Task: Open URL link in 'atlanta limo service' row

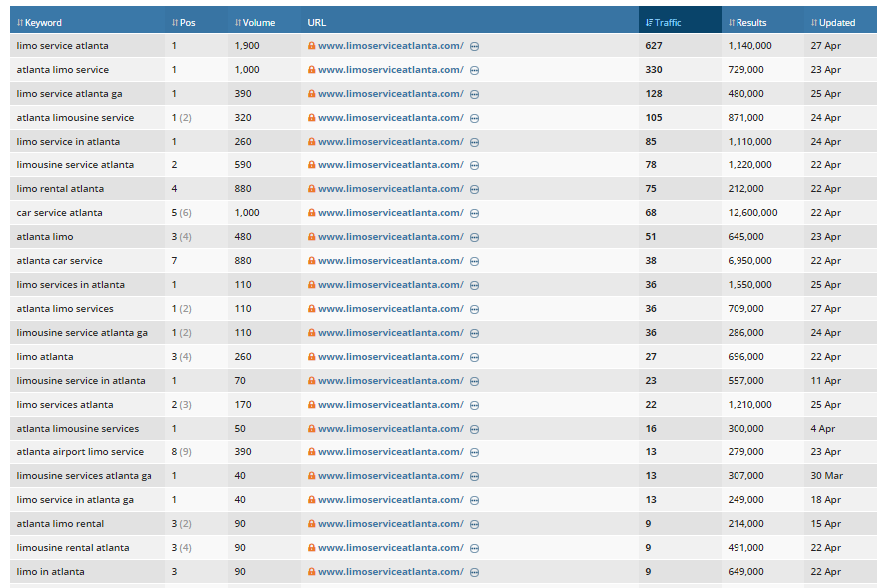Action: 391,70
